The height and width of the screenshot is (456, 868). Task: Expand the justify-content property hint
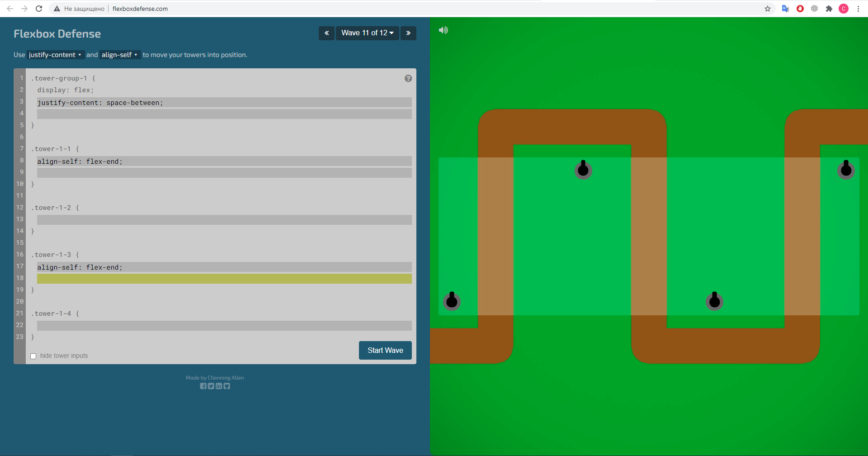click(56, 55)
